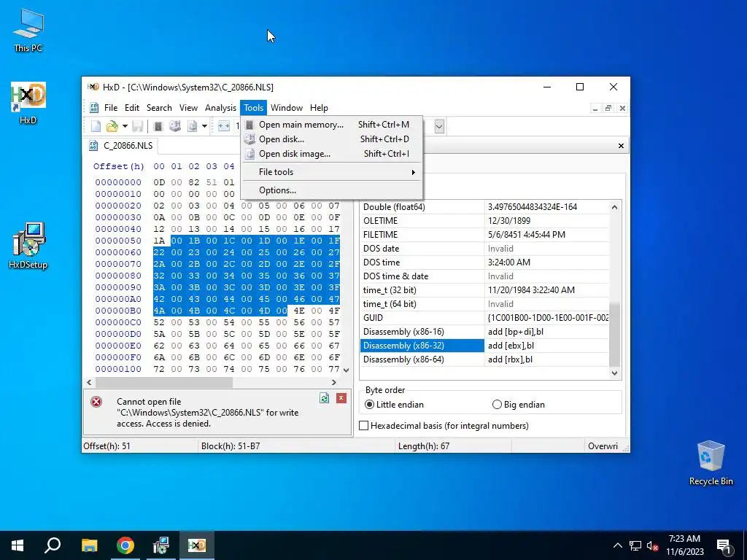Viewport: 747px width, 560px height.
Task: Open the Window menu
Action: (287, 108)
